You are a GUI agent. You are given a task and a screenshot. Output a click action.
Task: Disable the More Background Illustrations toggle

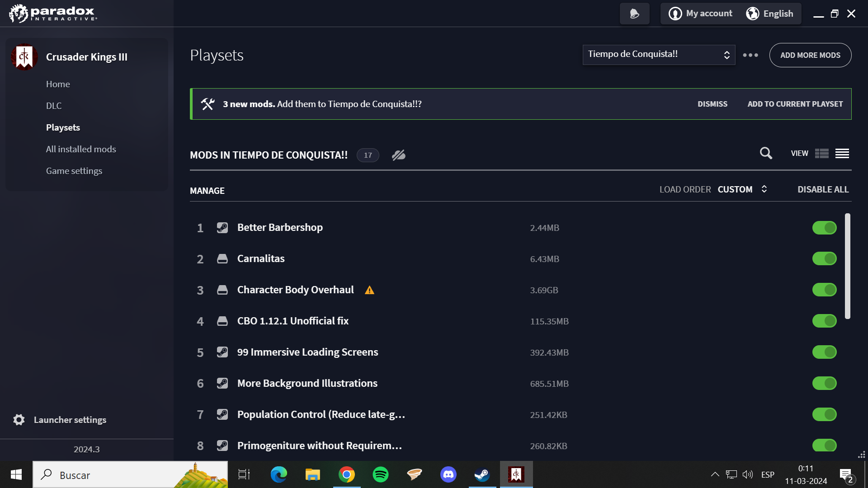[825, 383]
